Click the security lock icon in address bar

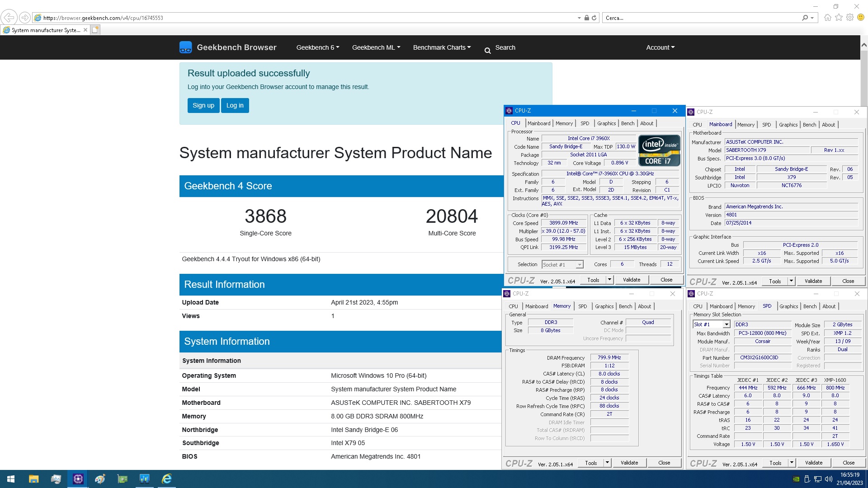(586, 18)
